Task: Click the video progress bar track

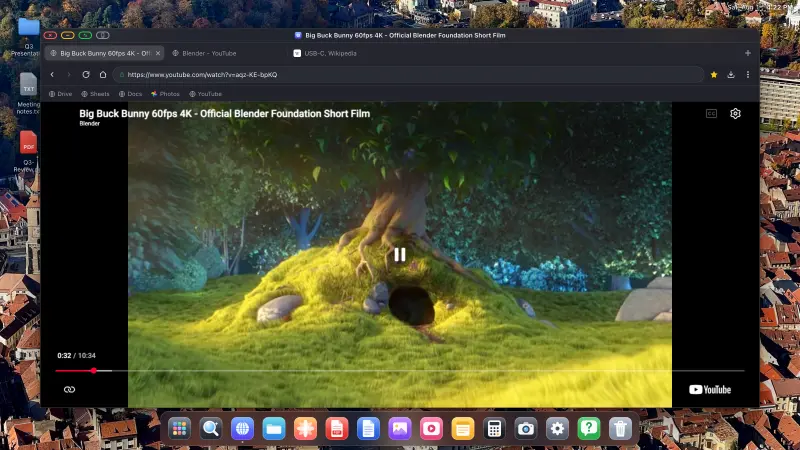Action: 400,371
